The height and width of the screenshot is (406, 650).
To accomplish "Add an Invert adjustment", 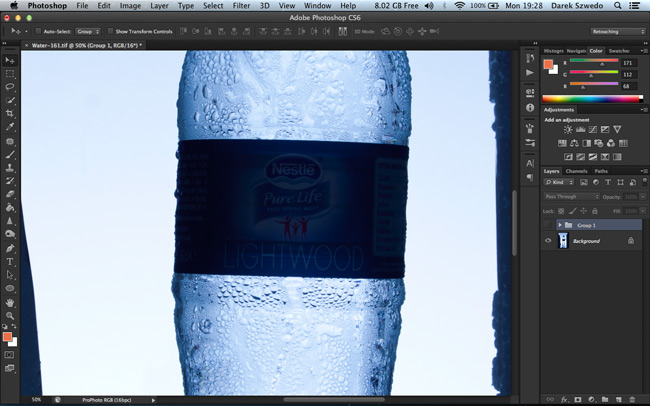I will (568, 157).
